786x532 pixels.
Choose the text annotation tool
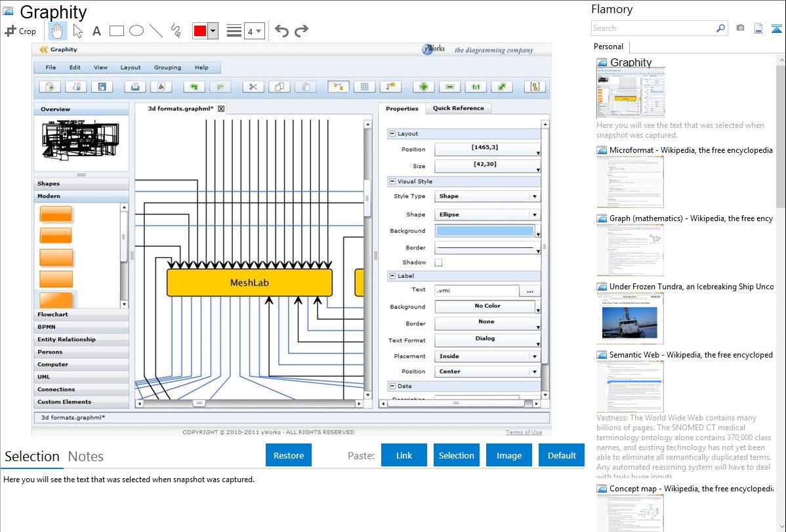96,31
